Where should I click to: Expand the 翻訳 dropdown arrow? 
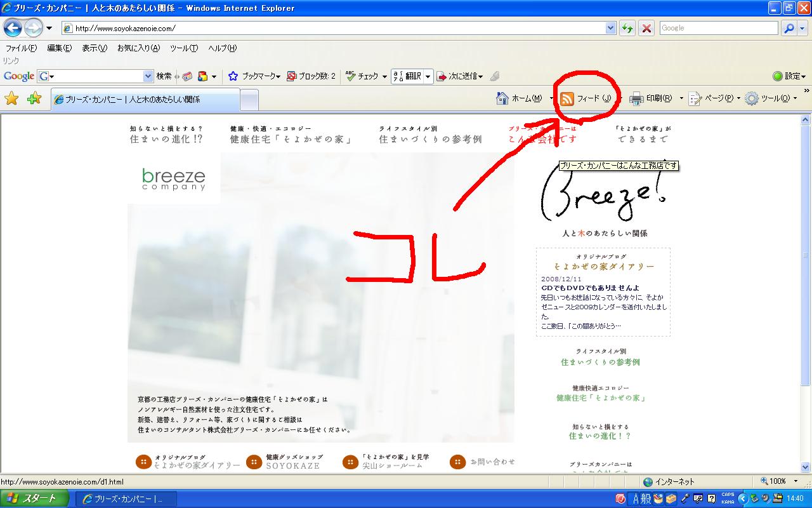click(x=428, y=76)
